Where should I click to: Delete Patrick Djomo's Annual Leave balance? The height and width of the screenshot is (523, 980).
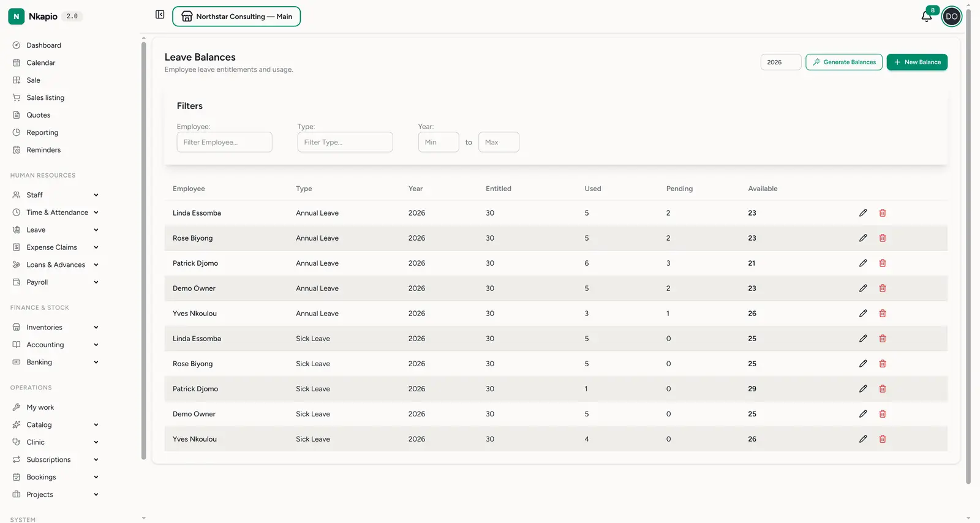point(883,263)
